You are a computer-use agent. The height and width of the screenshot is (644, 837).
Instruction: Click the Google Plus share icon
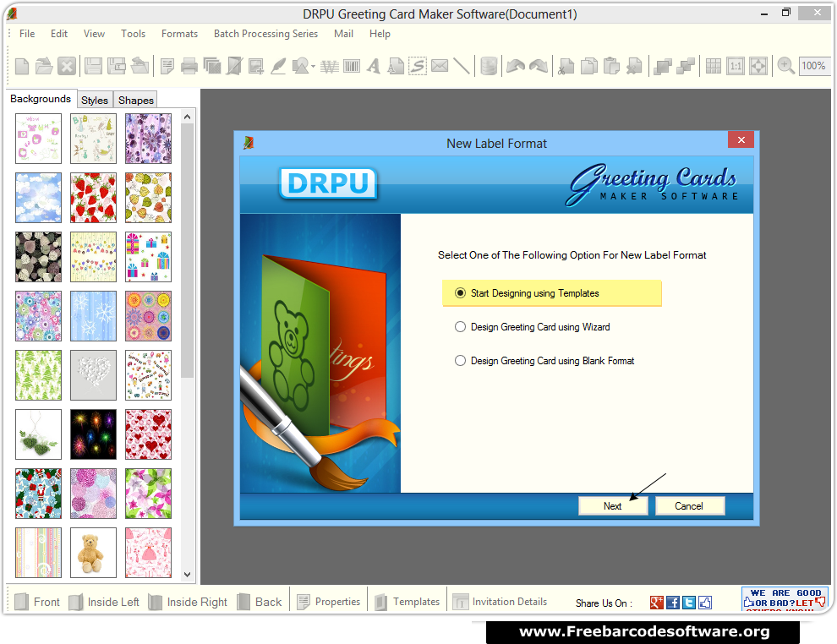click(x=657, y=603)
